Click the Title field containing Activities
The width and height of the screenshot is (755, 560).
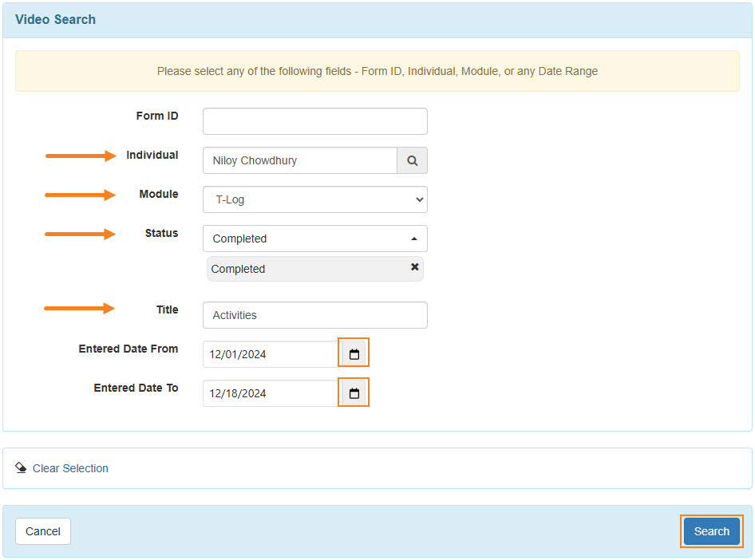[x=315, y=315]
